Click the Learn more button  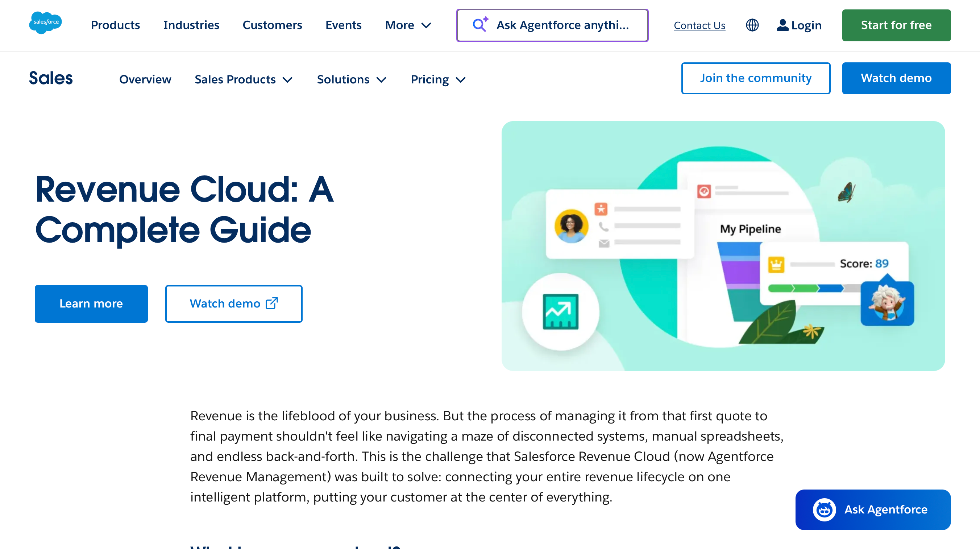91,304
